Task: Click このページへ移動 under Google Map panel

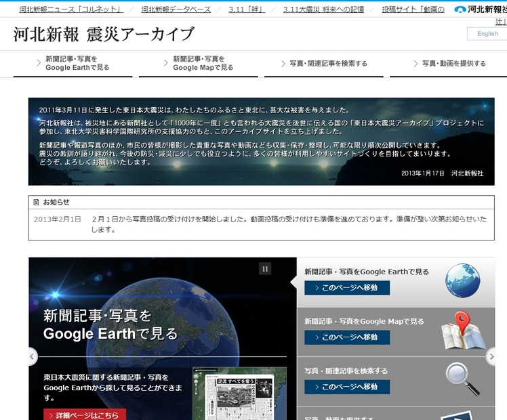Action: click(347, 337)
